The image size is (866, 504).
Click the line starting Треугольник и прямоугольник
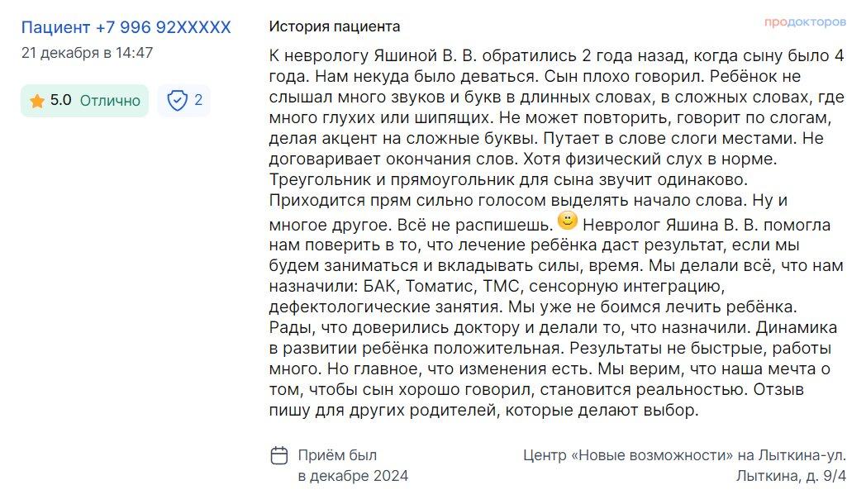pyautogui.click(x=508, y=180)
